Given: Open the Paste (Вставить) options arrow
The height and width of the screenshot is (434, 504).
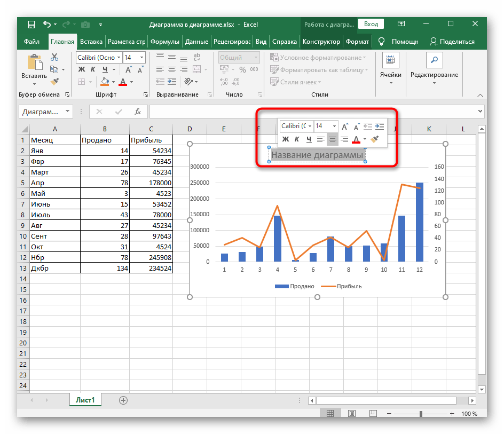Looking at the screenshot, I should 34,84.
